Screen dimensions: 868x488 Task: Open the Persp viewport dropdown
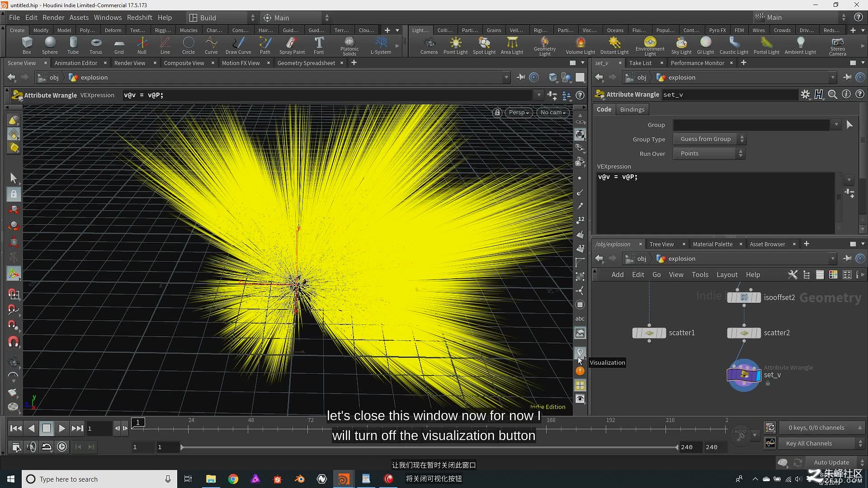(519, 113)
